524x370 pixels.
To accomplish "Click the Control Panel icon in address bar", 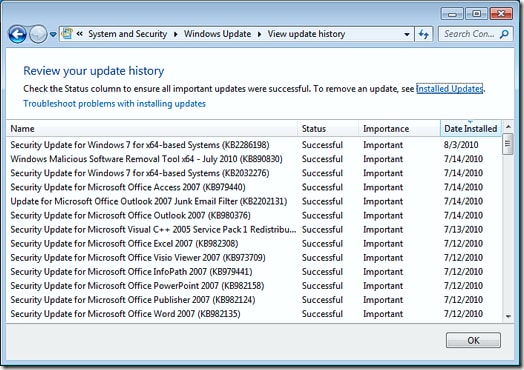I will pyautogui.click(x=67, y=34).
